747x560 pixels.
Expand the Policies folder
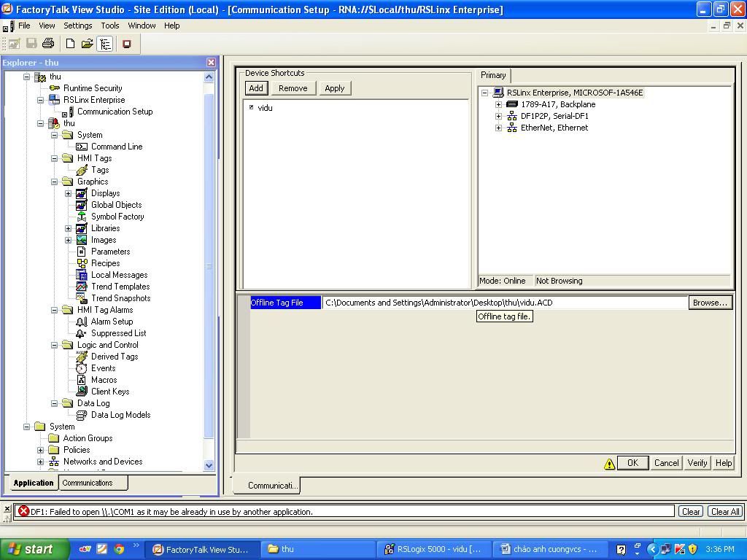[41, 450]
